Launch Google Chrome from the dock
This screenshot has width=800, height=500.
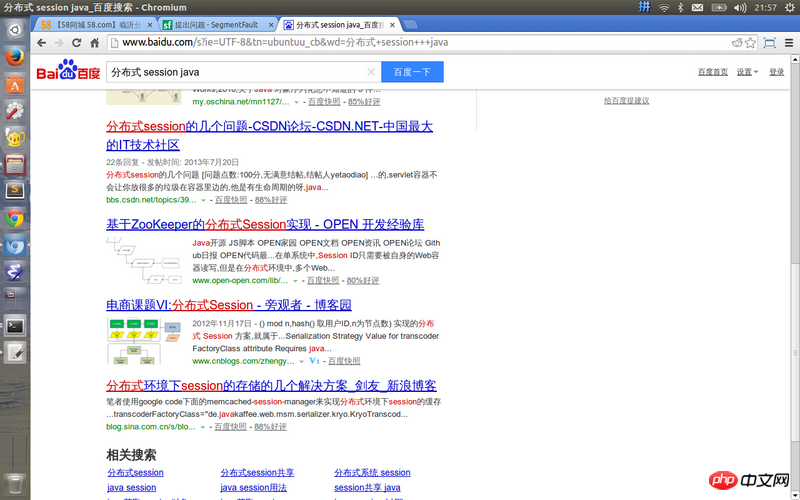pyautogui.click(x=15, y=218)
